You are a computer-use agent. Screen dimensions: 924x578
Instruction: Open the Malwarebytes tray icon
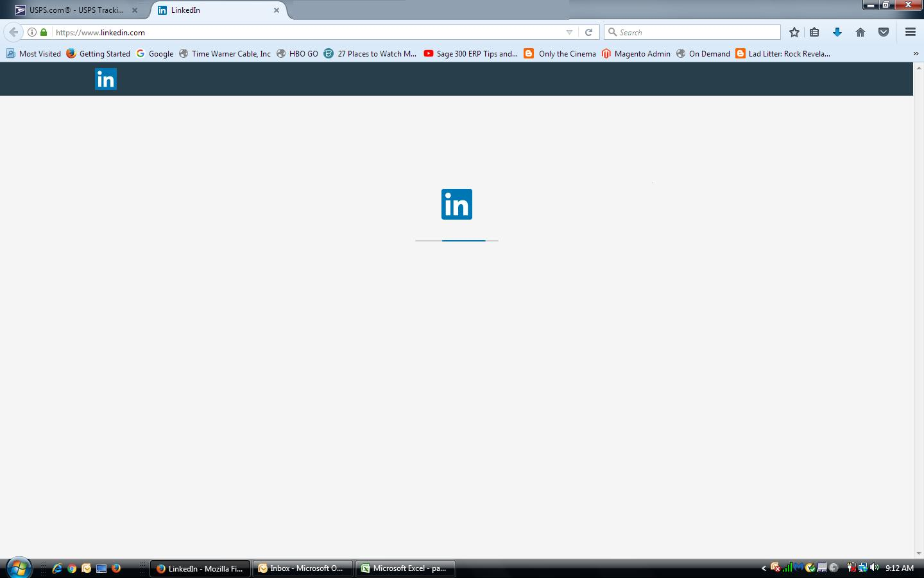(799, 568)
